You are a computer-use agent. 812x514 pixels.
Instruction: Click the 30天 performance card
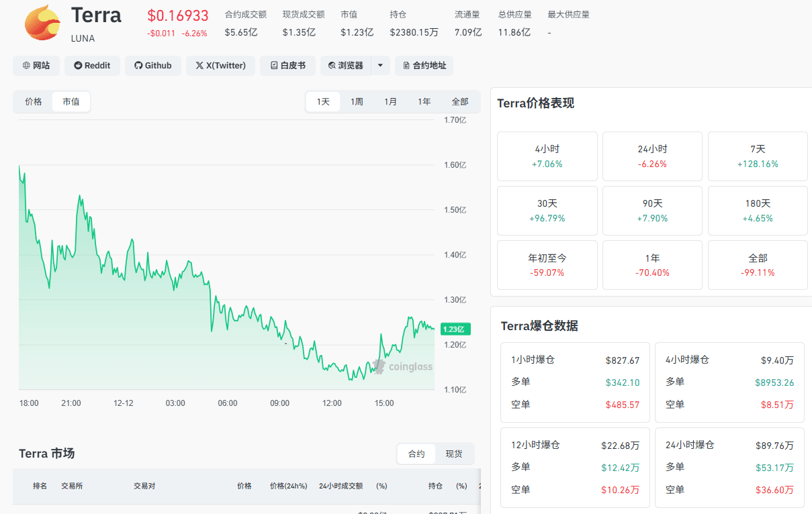pyautogui.click(x=547, y=211)
